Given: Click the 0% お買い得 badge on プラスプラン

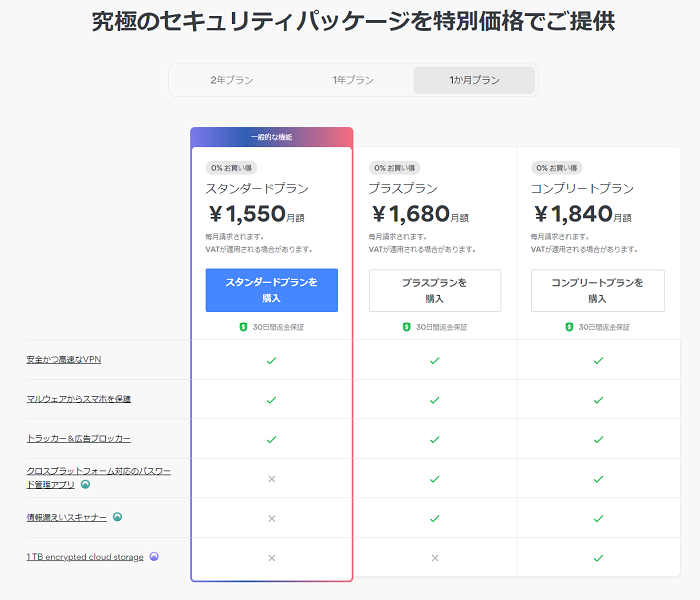Looking at the screenshot, I should click(395, 168).
